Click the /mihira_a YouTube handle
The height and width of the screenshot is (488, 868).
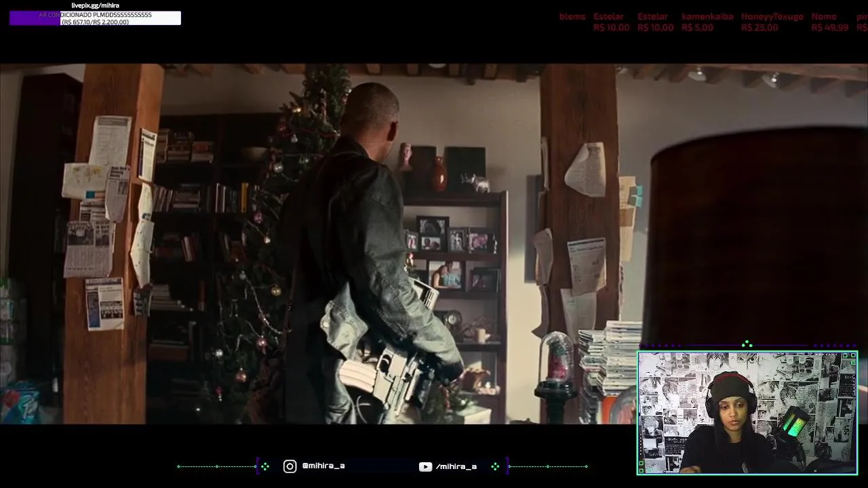tap(456, 466)
